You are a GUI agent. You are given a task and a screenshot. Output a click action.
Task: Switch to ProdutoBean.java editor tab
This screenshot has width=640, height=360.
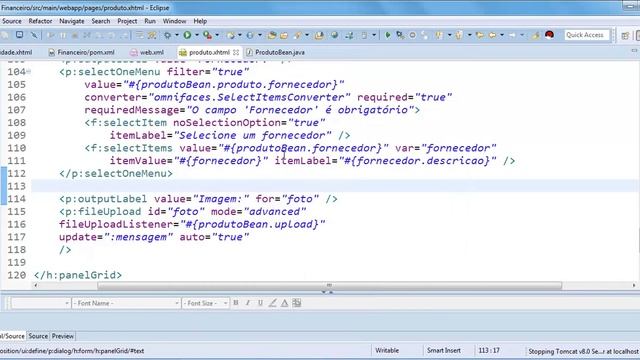point(276,52)
